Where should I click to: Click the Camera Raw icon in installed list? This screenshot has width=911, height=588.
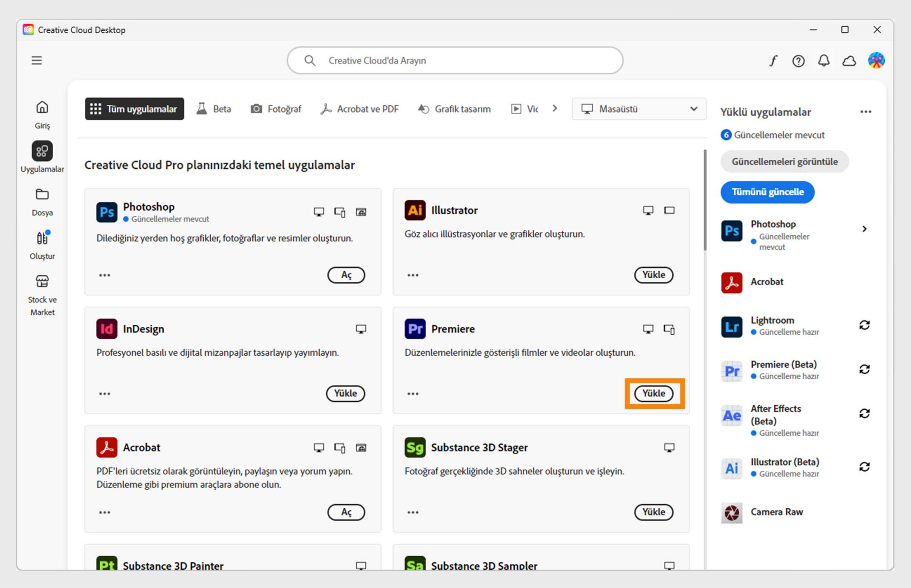click(x=732, y=513)
